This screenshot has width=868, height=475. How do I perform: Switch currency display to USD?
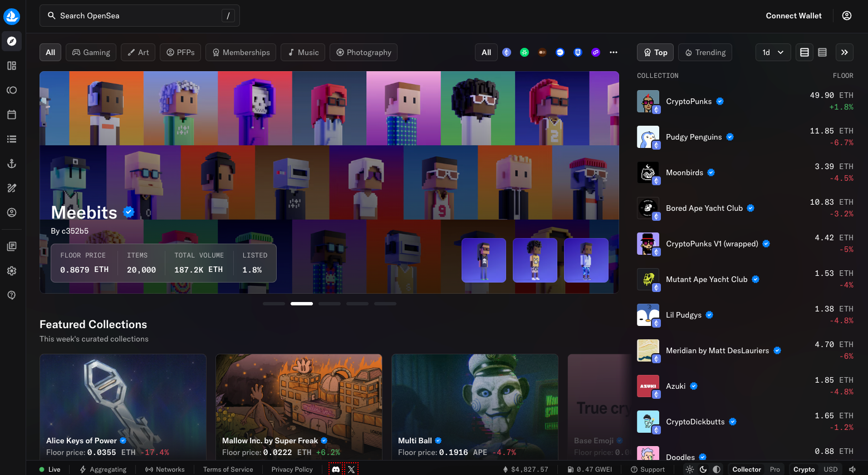click(831, 469)
